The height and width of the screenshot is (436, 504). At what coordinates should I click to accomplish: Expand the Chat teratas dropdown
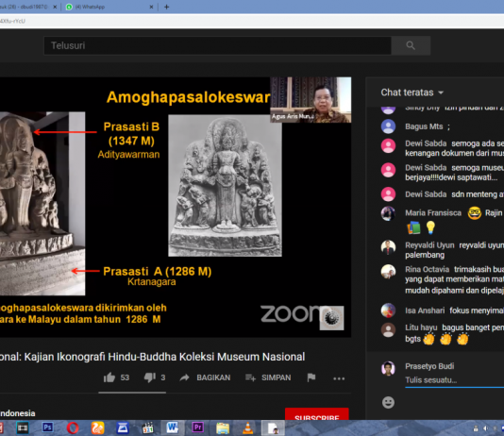coord(412,92)
